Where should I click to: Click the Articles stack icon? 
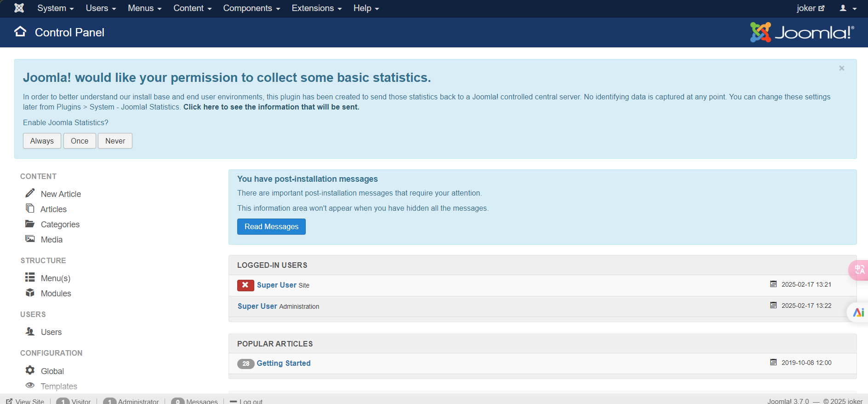point(30,208)
